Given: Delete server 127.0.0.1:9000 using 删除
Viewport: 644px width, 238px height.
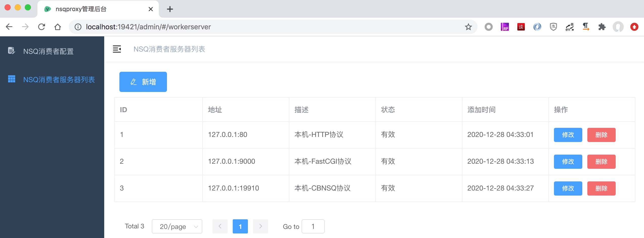Looking at the screenshot, I should point(601,161).
